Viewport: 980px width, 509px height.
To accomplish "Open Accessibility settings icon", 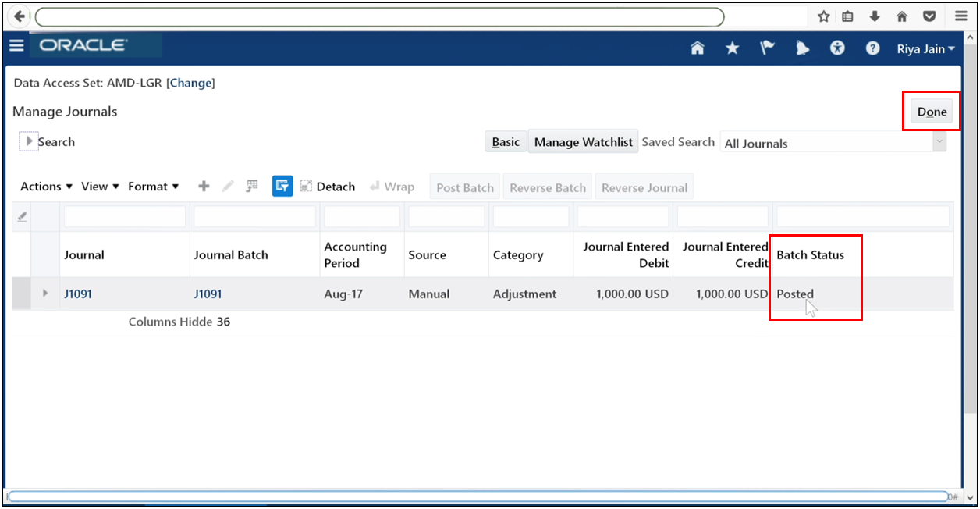I will pyautogui.click(x=837, y=48).
